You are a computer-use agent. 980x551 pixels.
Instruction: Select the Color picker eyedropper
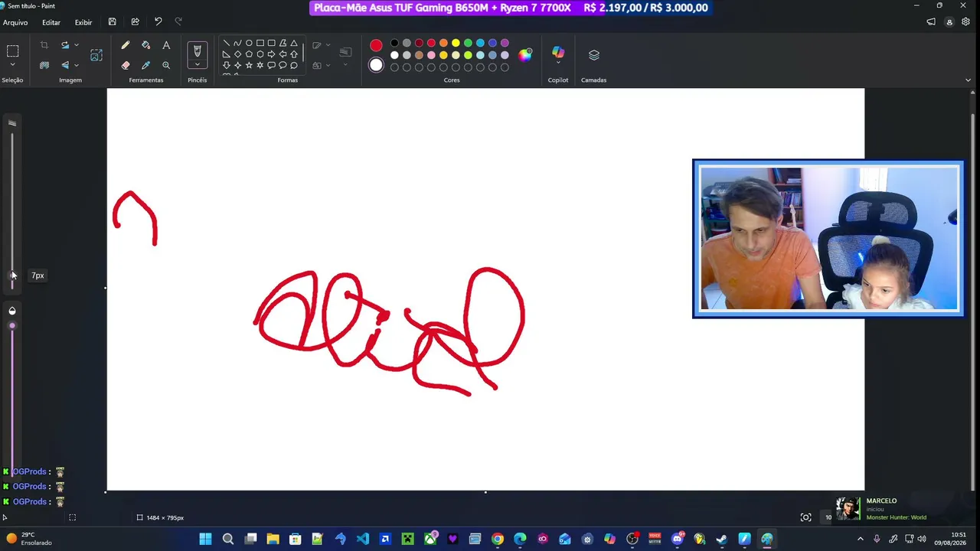(145, 65)
